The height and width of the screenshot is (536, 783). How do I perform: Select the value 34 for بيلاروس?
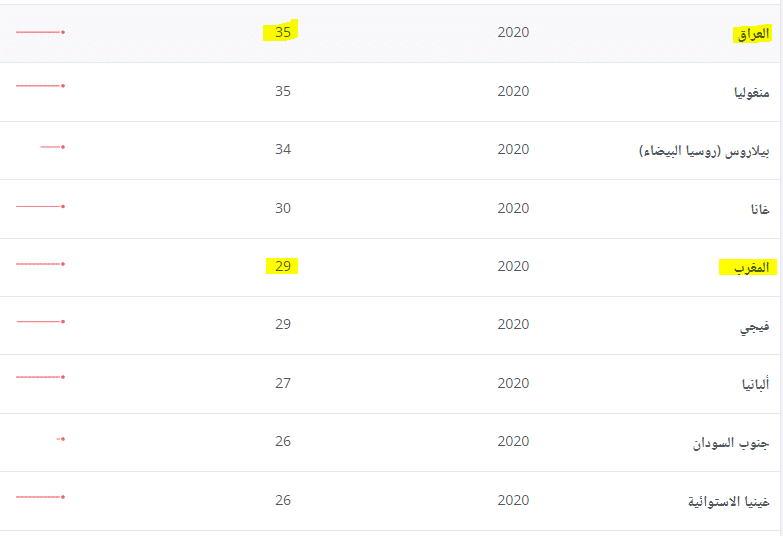[283, 150]
